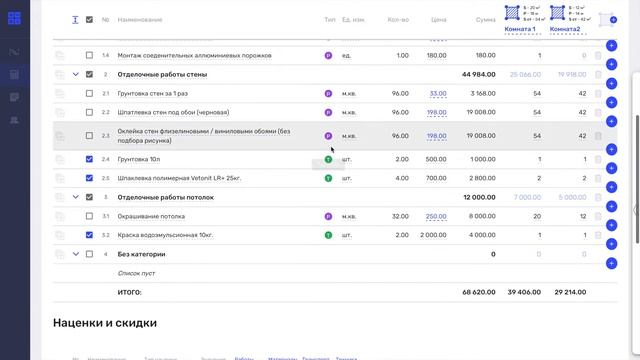Image resolution: width=640 pixels, height=360 pixels.
Task: Check Оклейка стен обоями checkbox
Action: pos(89,136)
